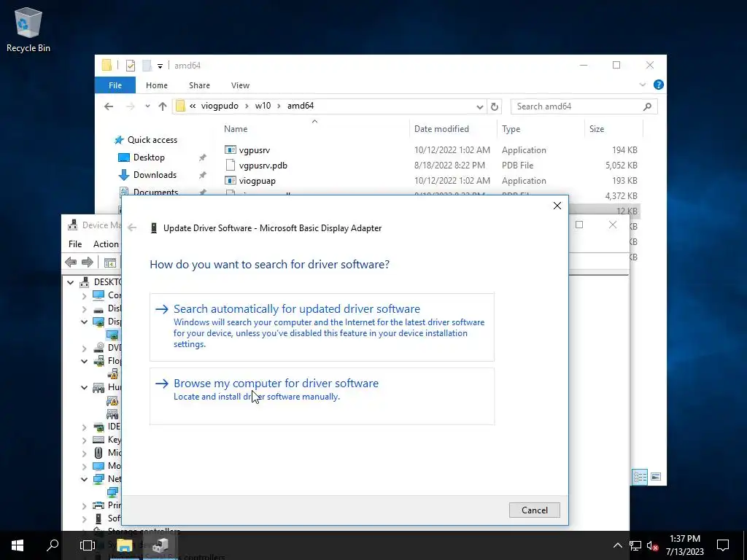
Task: Open File Explorer help
Action: coord(659,85)
